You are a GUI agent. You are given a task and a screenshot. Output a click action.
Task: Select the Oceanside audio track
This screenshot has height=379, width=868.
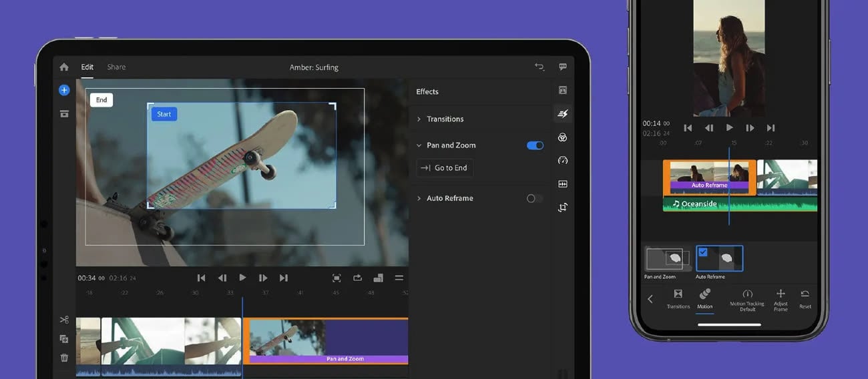pyautogui.click(x=740, y=204)
